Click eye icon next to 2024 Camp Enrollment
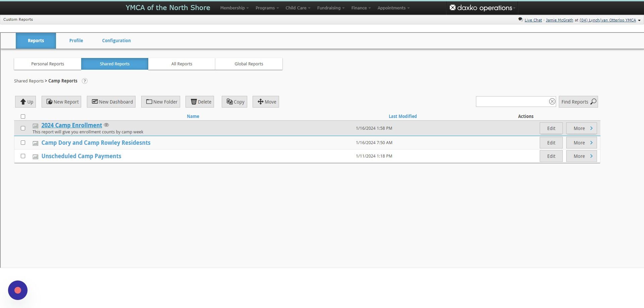This screenshot has width=644, height=308. pyautogui.click(x=106, y=125)
